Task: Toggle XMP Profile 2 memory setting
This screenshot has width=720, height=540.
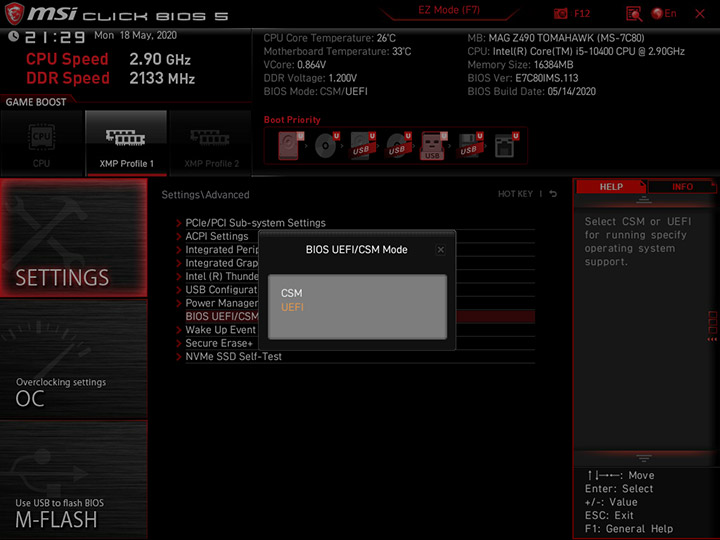Action: click(211, 143)
